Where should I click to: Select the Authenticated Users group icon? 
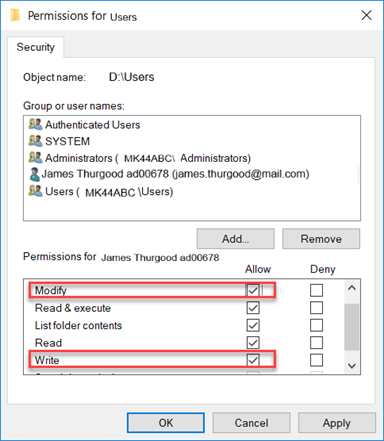35,124
